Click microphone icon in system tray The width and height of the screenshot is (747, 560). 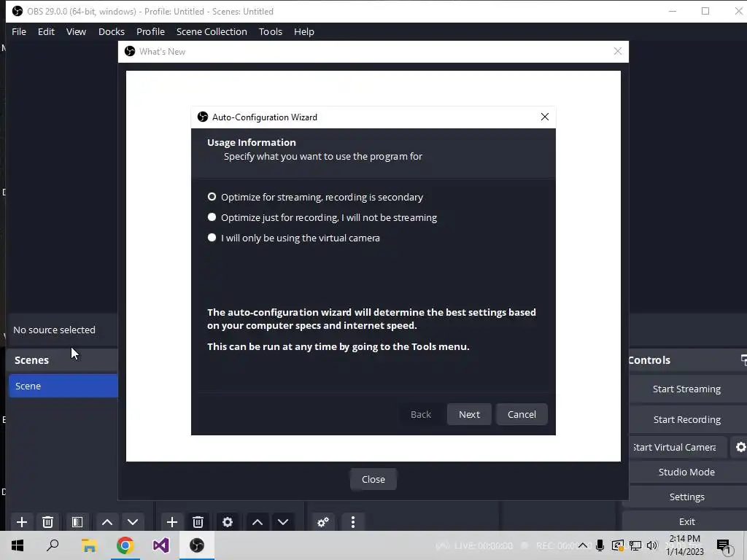point(600,545)
